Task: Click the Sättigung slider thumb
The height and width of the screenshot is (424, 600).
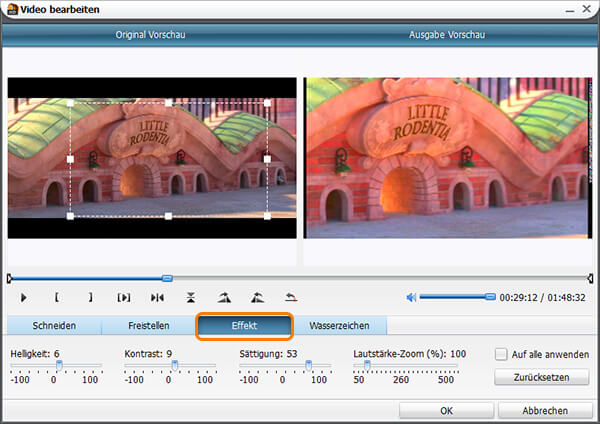Action: (308, 365)
